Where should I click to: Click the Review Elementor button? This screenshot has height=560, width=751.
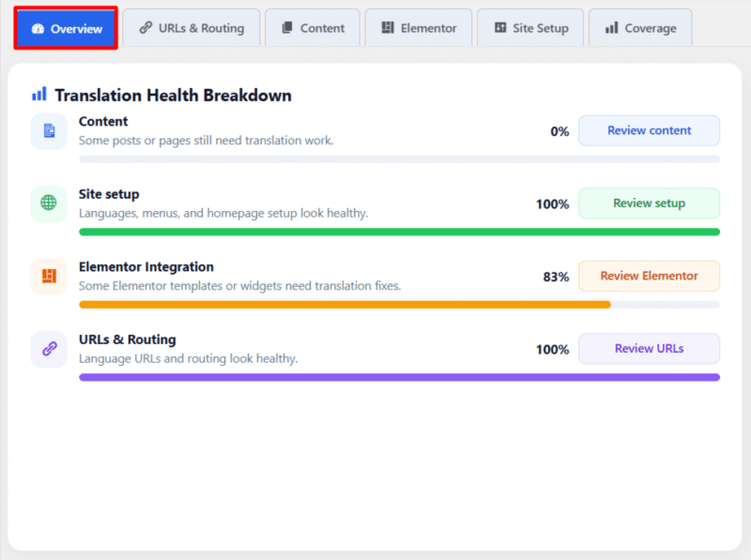649,276
